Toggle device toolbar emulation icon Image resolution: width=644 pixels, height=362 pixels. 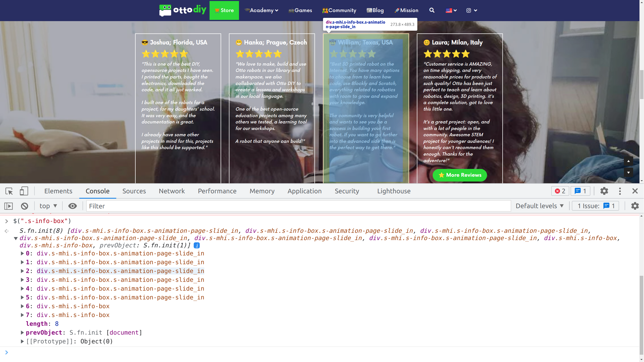[24, 191]
